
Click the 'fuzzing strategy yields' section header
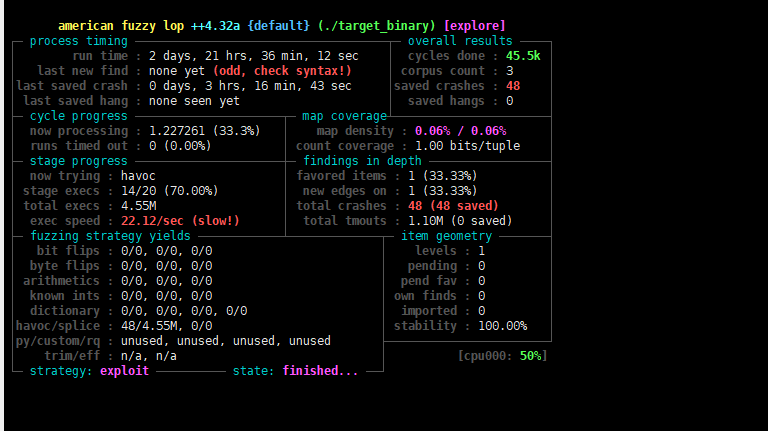point(110,236)
